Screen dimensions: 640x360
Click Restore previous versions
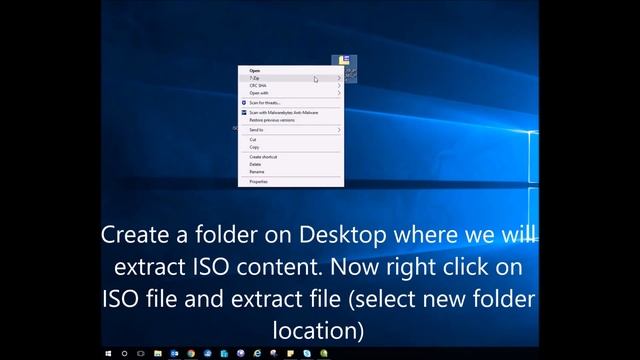[x=291, y=120]
